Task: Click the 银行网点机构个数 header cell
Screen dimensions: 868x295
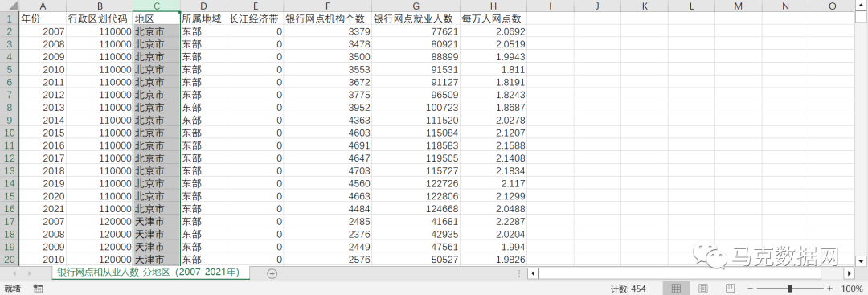Action: point(328,18)
